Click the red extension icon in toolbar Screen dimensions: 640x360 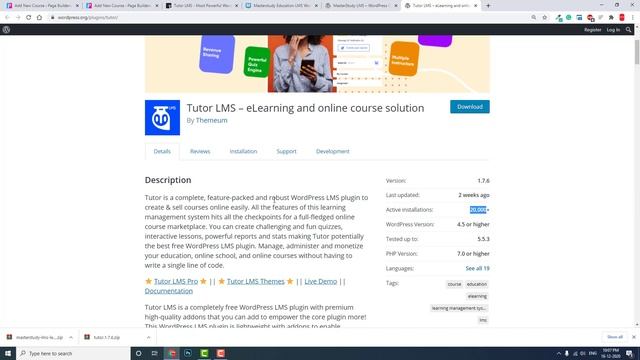tap(622, 18)
